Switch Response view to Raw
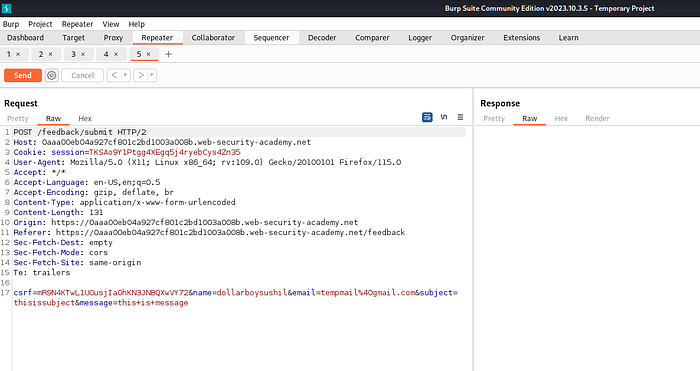This screenshot has width=700, height=371. coord(529,118)
